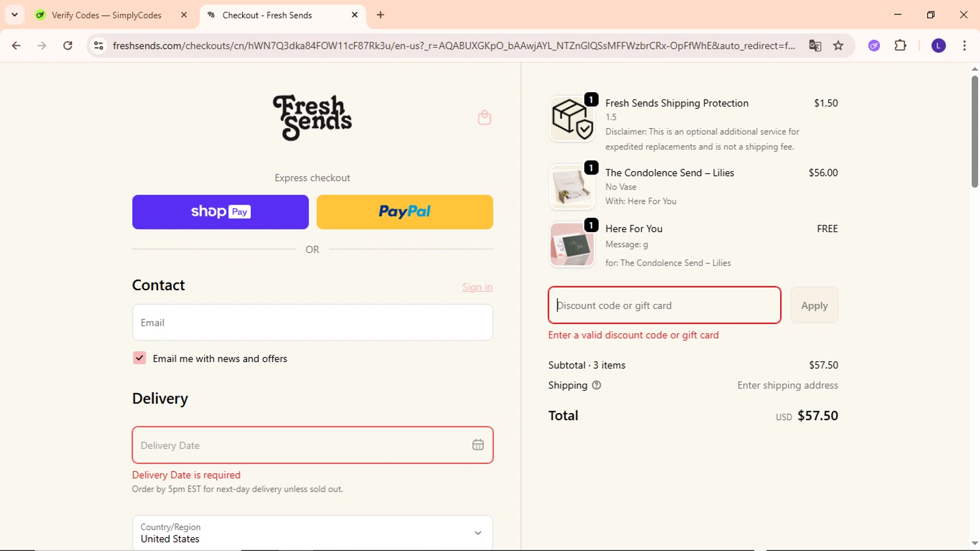This screenshot has height=551, width=980.
Task: Minimize the Chrome window
Action: pyautogui.click(x=898, y=14)
